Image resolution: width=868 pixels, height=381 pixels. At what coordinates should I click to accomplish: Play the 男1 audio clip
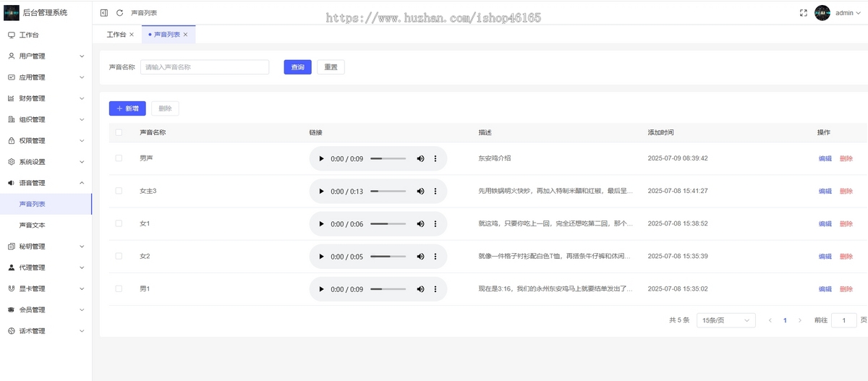coord(321,289)
